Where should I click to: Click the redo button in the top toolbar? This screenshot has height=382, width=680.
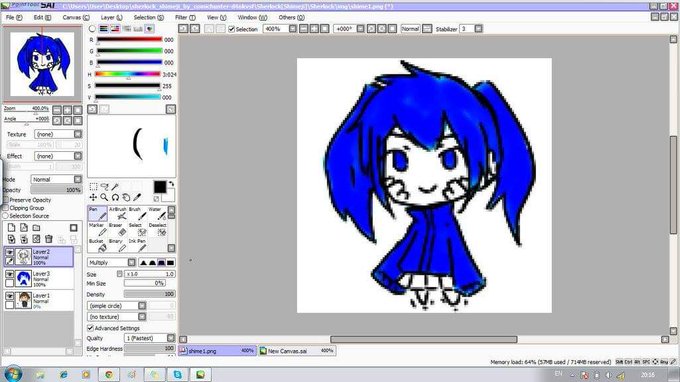coord(195,29)
